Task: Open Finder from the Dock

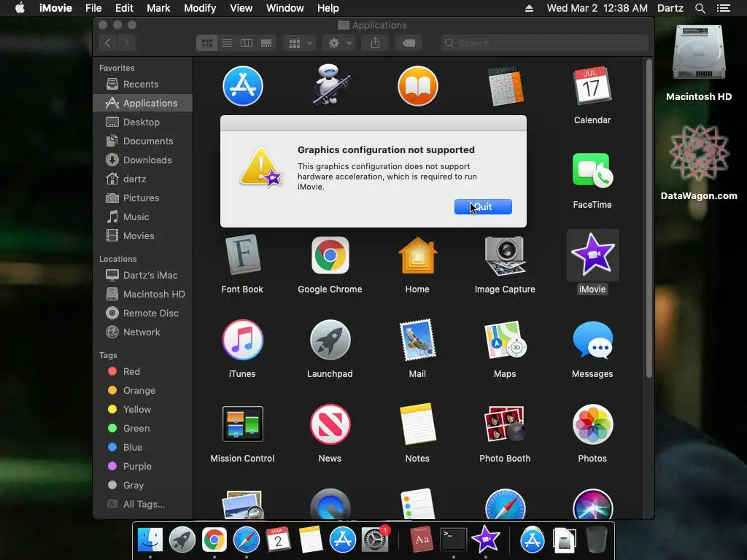Action: 150,540
